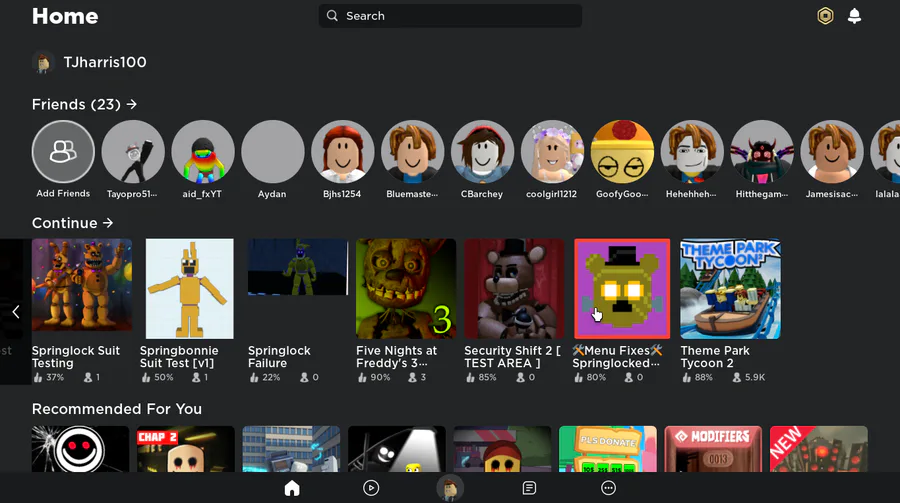Open TJharris100 profile avatar
The height and width of the screenshot is (503, 900).
pyautogui.click(x=43, y=62)
